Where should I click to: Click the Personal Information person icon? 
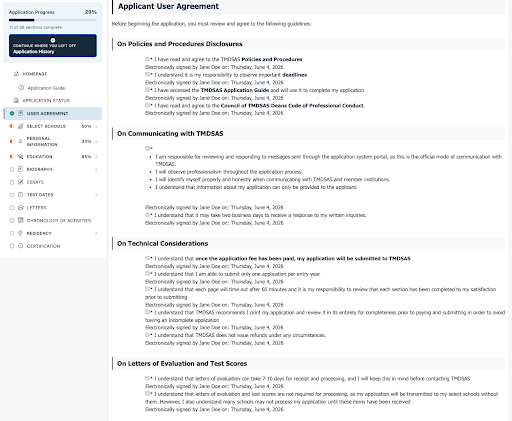[x=20, y=141]
